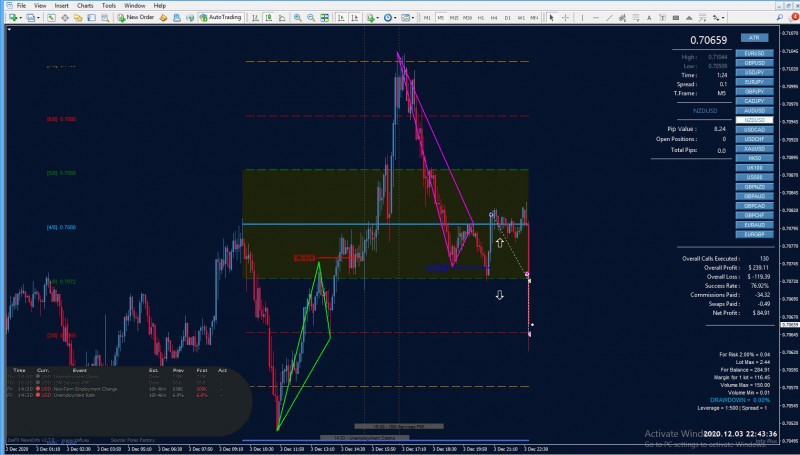Image resolution: width=800 pixels, height=455 pixels.
Task: Select the Horizontal Line drawing tool
Action: [x=595, y=18]
